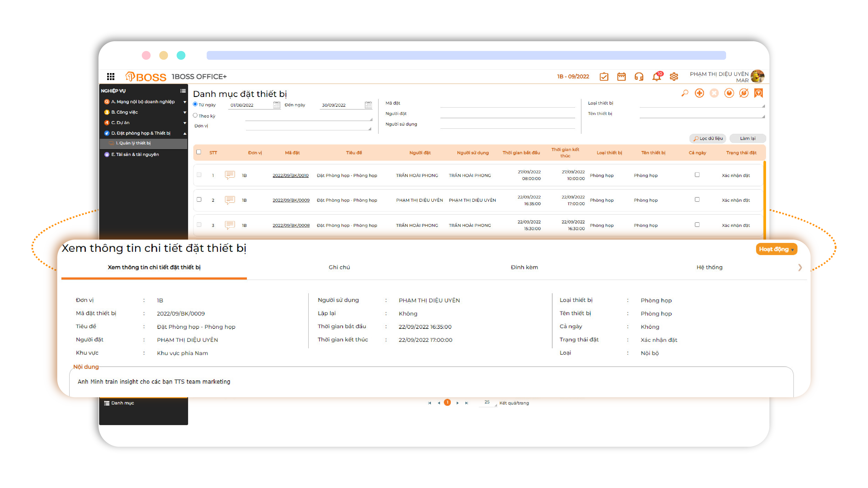The width and height of the screenshot is (868, 488).
Task: Click the headset support icon
Action: pyautogui.click(x=638, y=77)
